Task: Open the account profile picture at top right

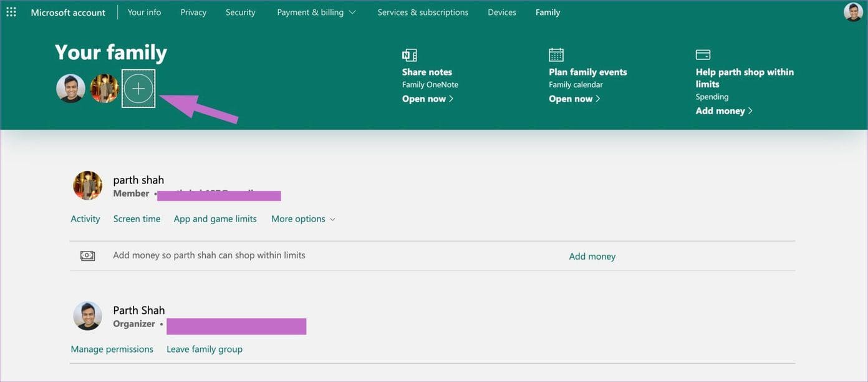Action: tap(853, 12)
